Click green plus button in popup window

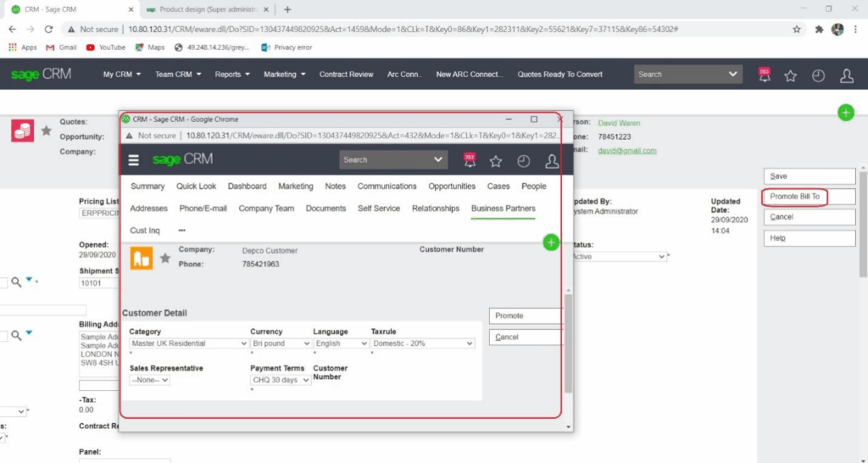[550, 243]
